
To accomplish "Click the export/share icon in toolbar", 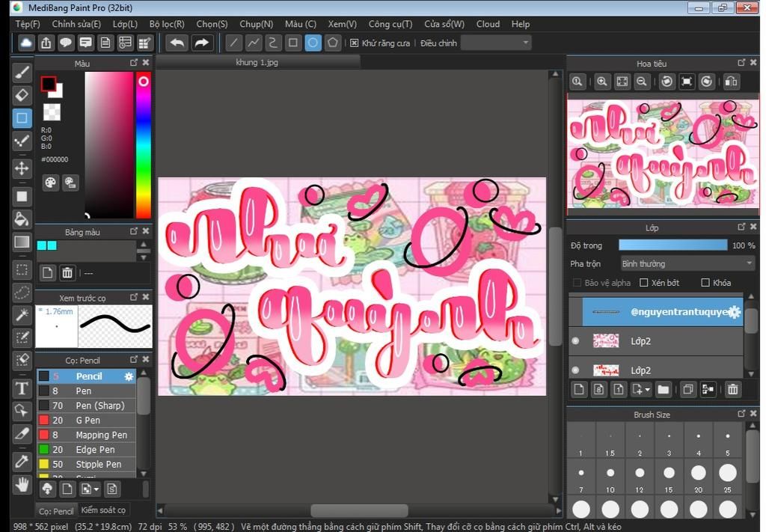I will click(x=46, y=43).
